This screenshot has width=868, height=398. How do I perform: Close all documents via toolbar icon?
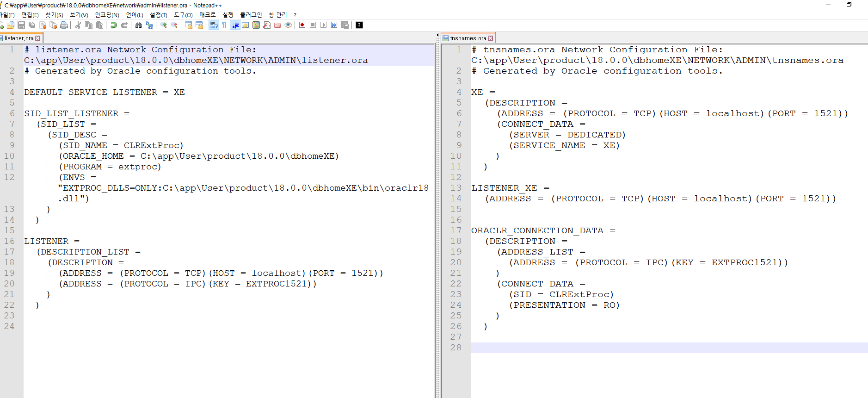(53, 25)
